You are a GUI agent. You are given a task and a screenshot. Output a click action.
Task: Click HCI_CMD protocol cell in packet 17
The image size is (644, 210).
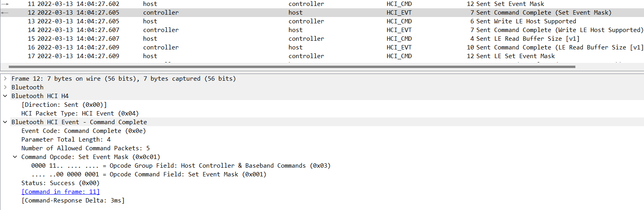click(399, 56)
